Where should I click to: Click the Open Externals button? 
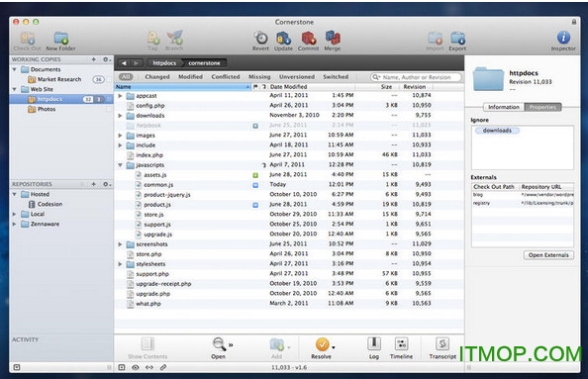coord(548,255)
